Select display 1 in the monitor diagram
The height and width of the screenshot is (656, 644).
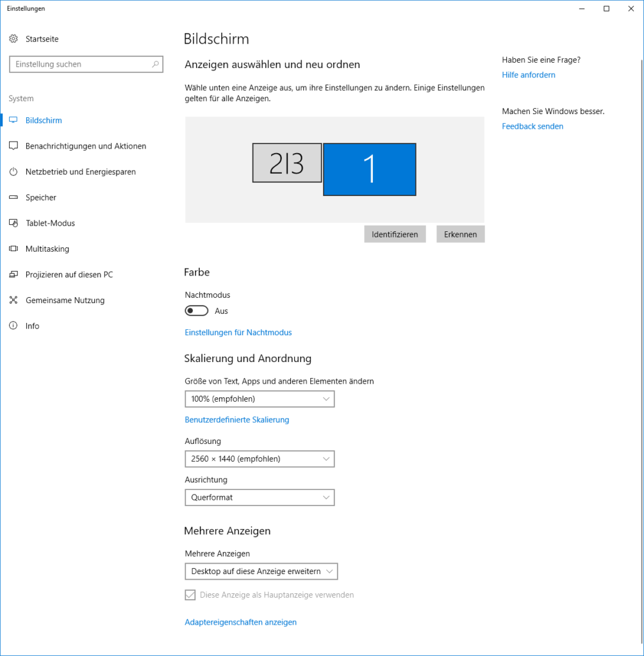point(369,169)
